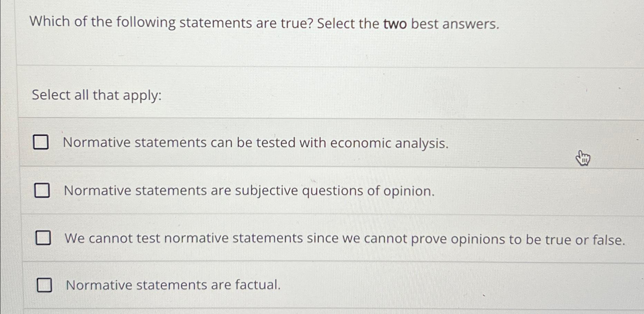This screenshot has width=644, height=314.
Task: Check the box for 'Normative statements are subjective questions of opinion'
Action: (41, 190)
